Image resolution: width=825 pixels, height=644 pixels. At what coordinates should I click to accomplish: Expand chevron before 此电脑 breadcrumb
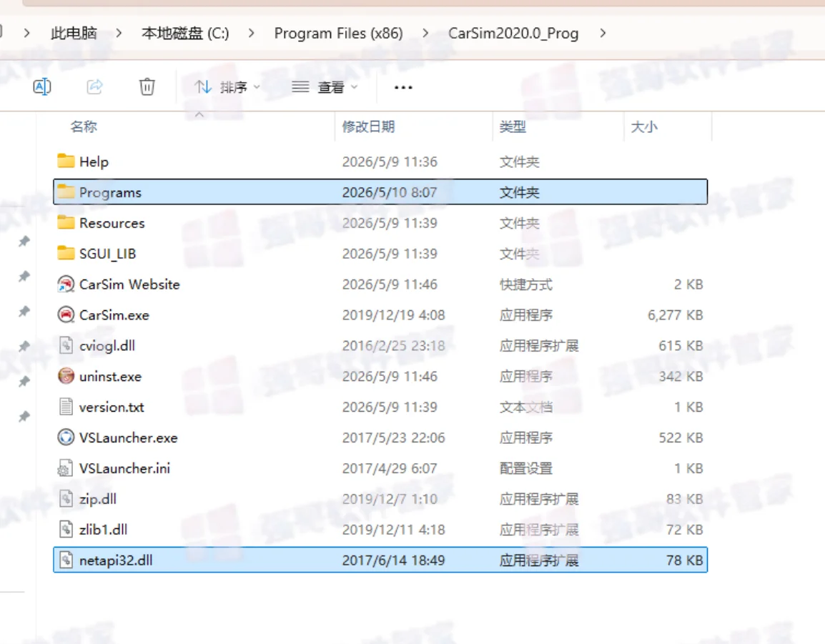pos(27,33)
